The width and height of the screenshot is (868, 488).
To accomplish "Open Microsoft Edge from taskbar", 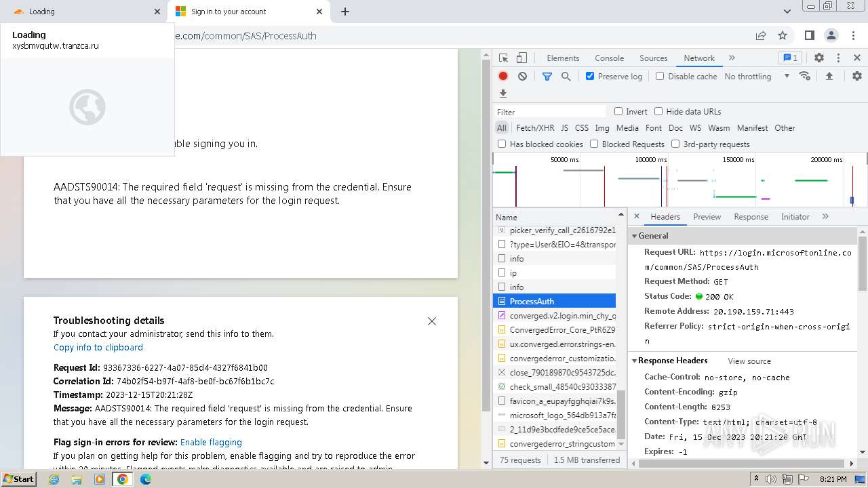I will 146,479.
